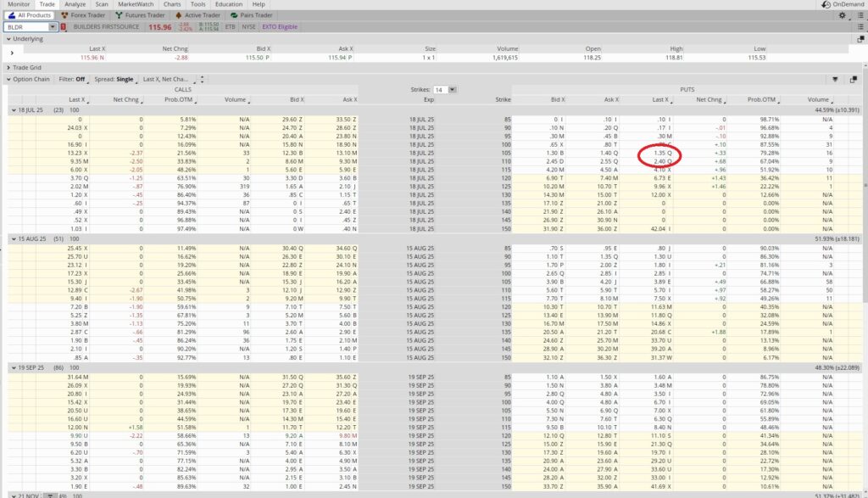
Task: Detach the Option Chain panel
Action: [855, 79]
